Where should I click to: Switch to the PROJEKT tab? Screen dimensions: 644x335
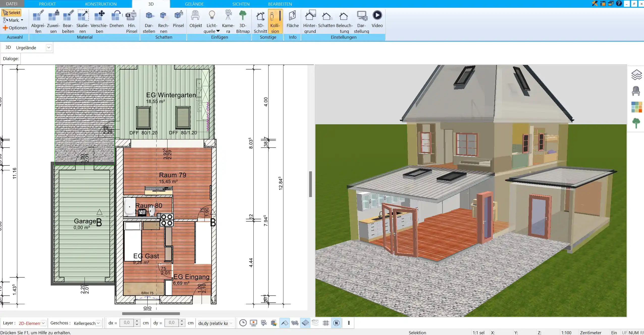47,4
